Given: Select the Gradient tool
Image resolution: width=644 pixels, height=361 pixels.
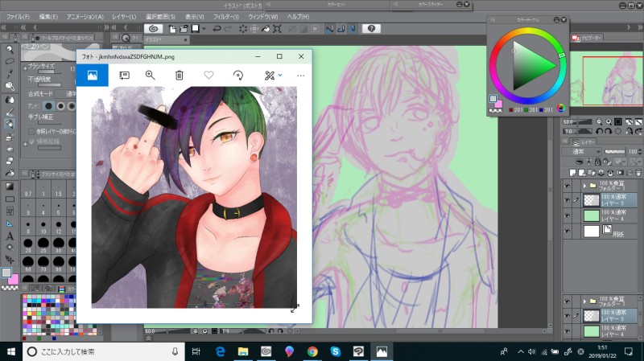Looking at the screenshot, I should click(10, 187).
